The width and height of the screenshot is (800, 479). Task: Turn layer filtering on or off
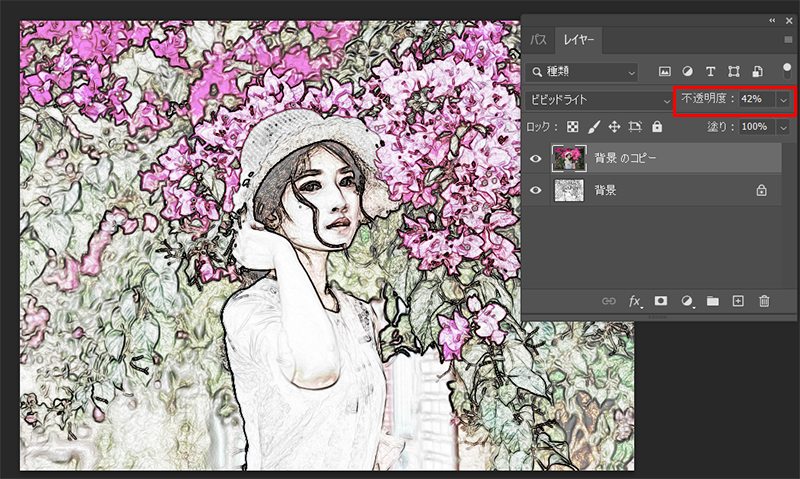[787, 70]
